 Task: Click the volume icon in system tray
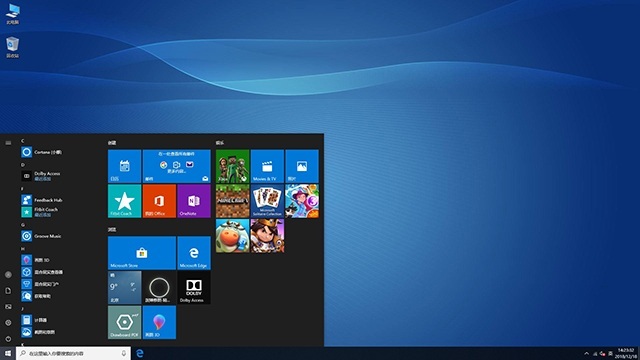602,353
